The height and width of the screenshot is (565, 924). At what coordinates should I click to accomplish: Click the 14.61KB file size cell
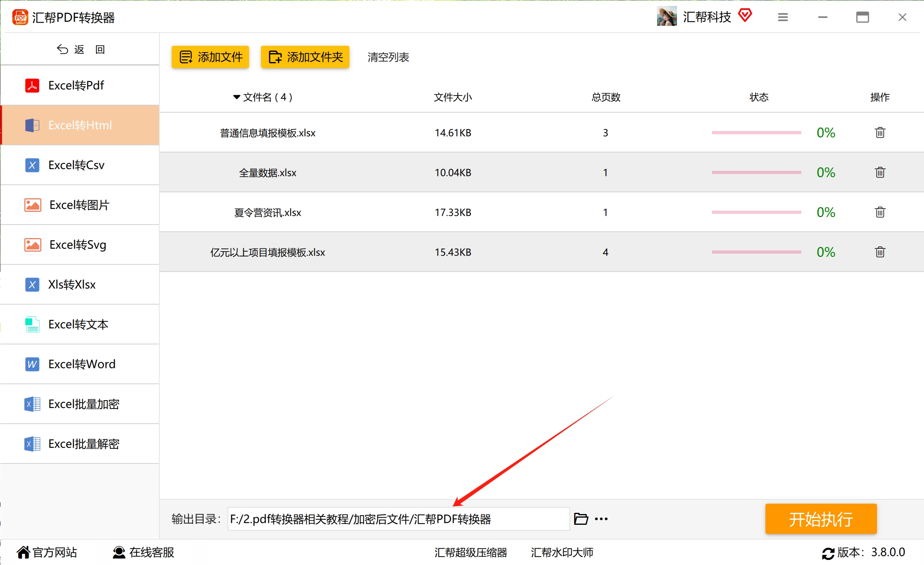tap(453, 133)
